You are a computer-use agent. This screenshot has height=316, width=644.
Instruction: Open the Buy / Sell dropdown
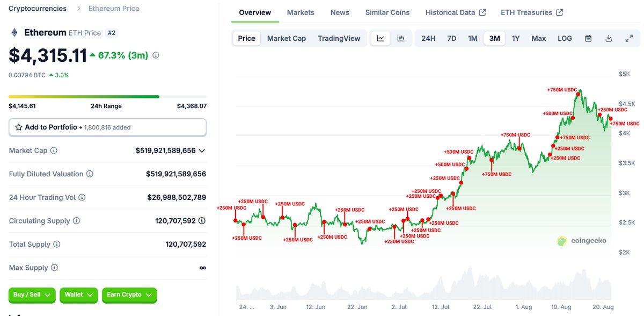(32, 295)
